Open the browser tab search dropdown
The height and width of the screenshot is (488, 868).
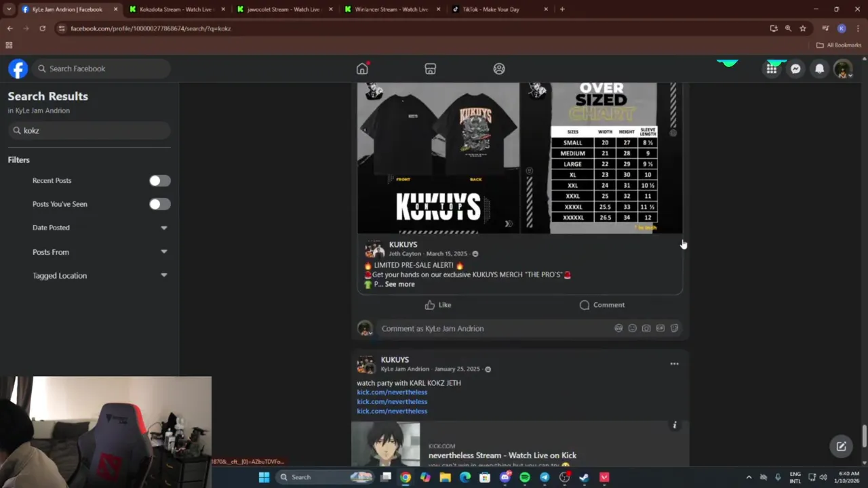pos(9,9)
